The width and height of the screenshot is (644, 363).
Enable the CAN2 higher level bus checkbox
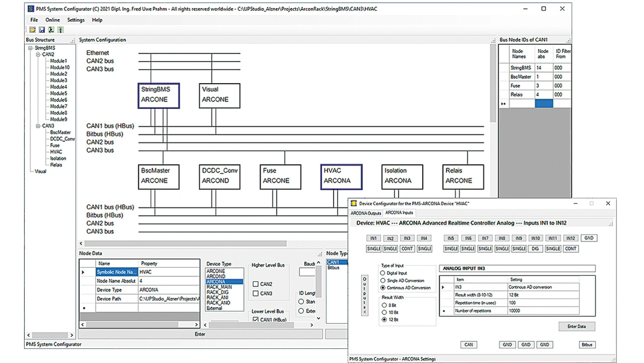256,284
